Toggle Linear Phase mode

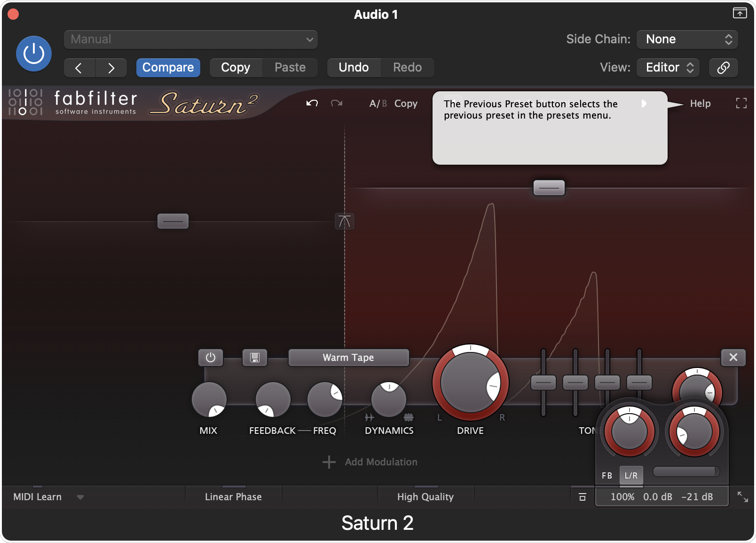coord(233,497)
